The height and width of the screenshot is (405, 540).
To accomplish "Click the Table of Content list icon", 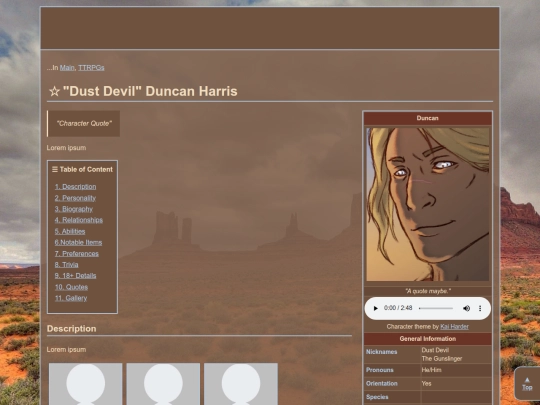I will (55, 169).
